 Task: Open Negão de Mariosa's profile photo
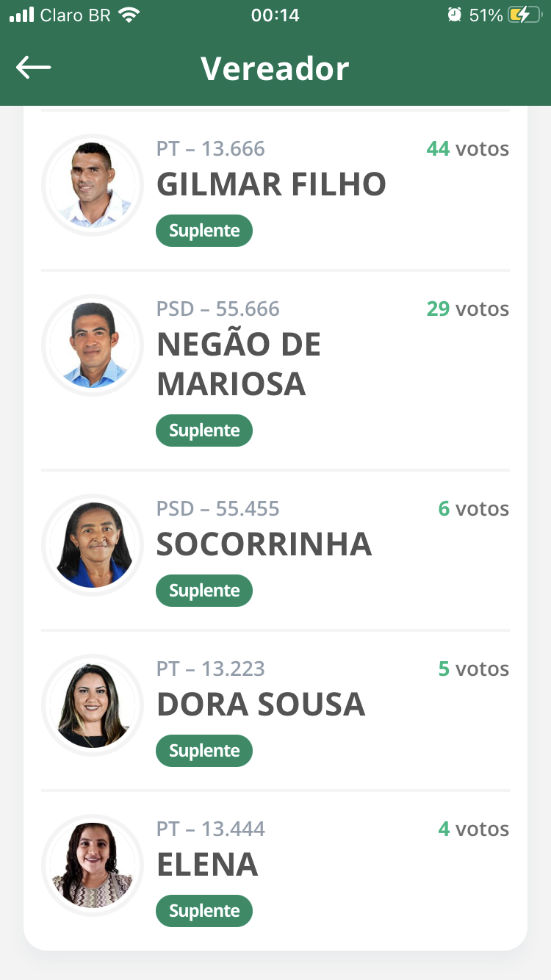pos(93,345)
